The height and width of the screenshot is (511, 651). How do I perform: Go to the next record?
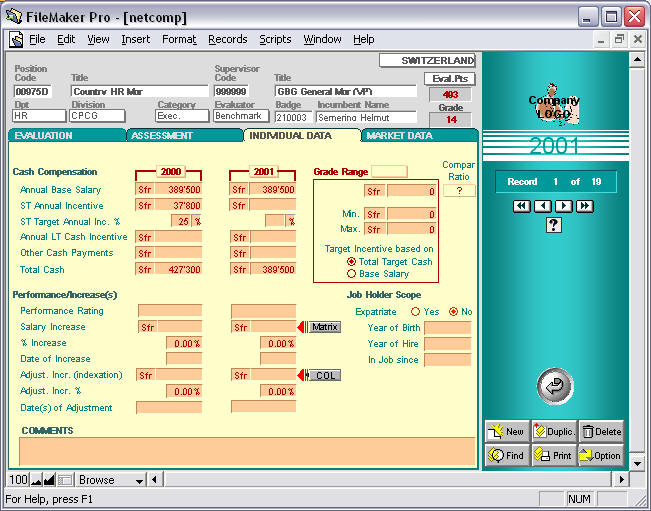(564, 206)
